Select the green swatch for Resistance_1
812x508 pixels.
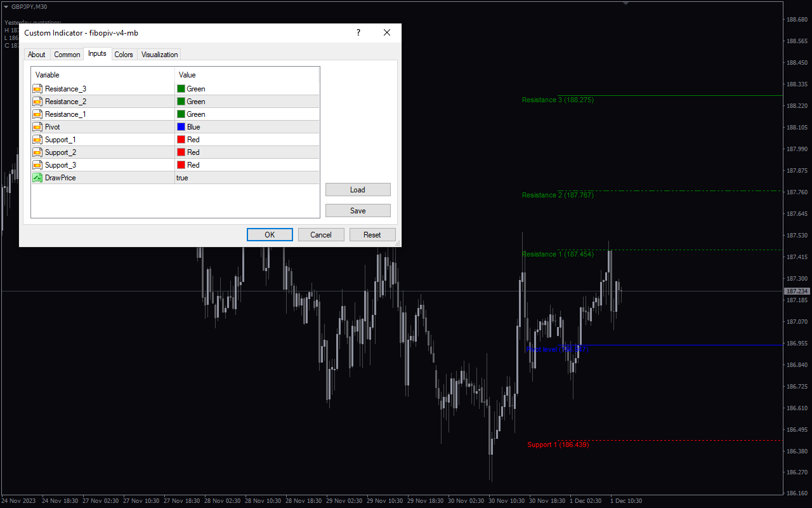[x=181, y=114]
